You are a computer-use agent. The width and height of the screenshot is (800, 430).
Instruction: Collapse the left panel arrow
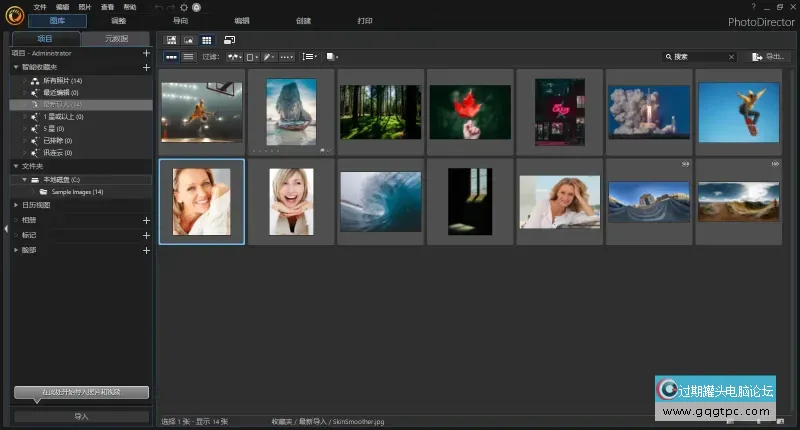[6, 229]
